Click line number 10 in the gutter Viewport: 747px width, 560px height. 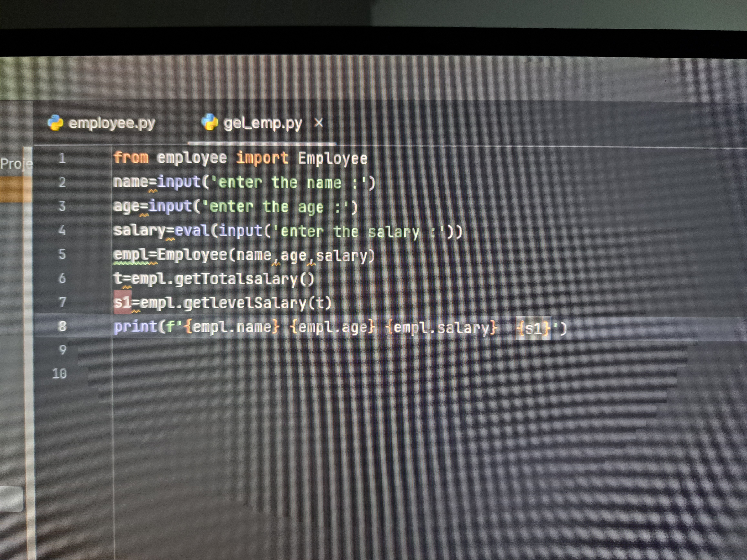[59, 374]
